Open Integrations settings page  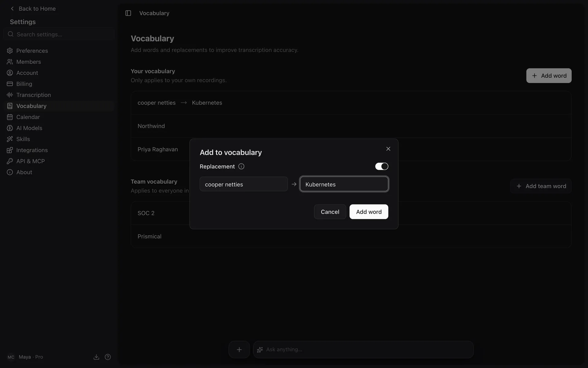pos(59,150)
